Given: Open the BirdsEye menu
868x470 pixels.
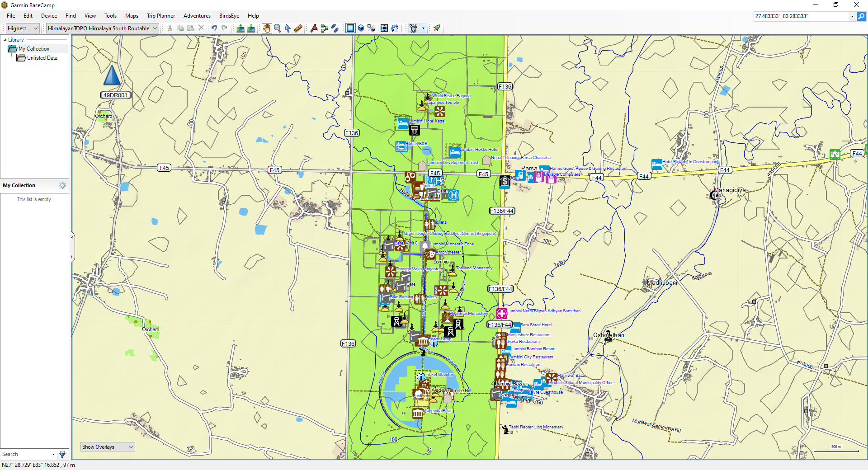Looking at the screenshot, I should click(x=229, y=16).
